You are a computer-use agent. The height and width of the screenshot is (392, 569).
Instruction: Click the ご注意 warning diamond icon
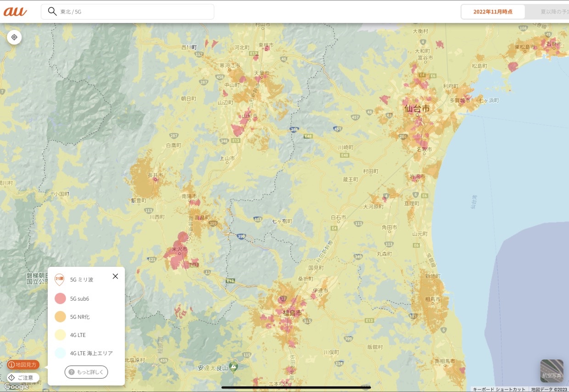[x=11, y=377]
